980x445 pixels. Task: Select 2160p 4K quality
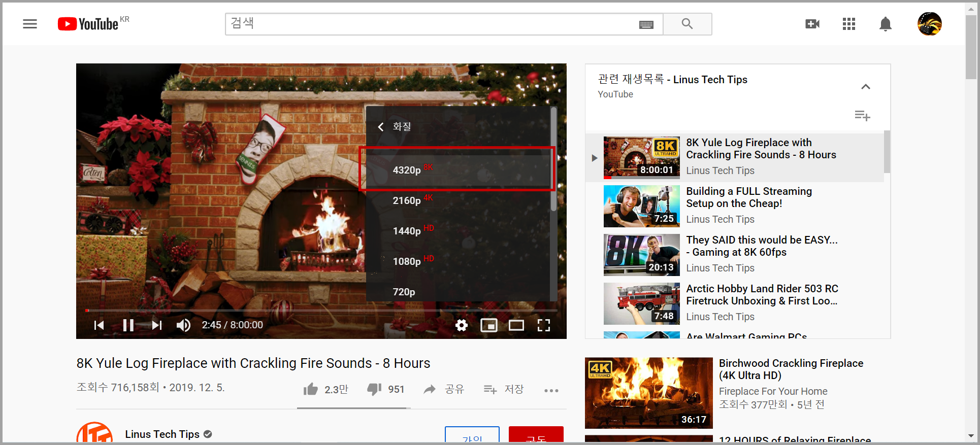click(x=458, y=200)
